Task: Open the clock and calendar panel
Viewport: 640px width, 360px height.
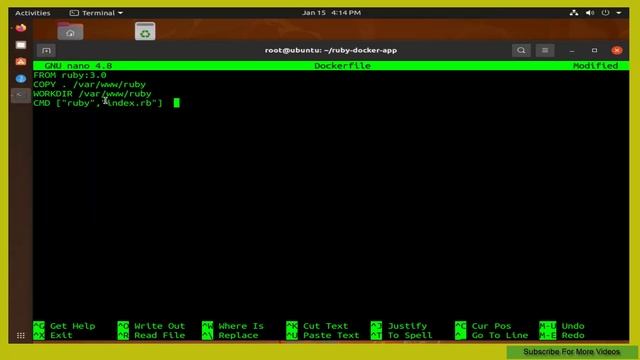Action: pos(331,13)
